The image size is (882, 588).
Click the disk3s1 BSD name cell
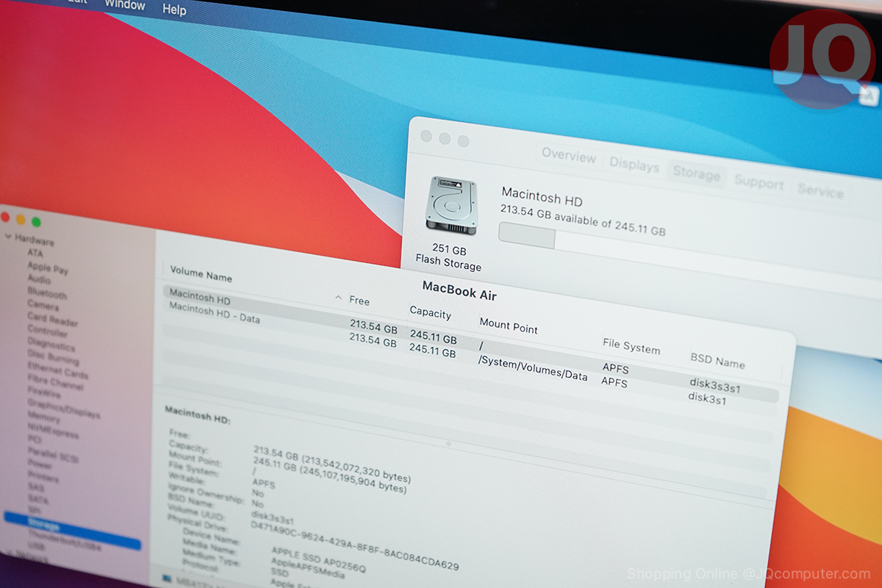pos(707,398)
